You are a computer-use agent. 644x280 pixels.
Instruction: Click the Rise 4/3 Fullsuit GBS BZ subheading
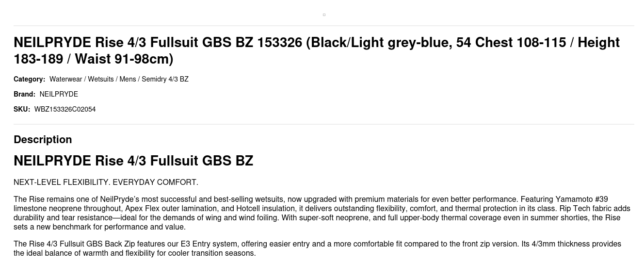133,161
